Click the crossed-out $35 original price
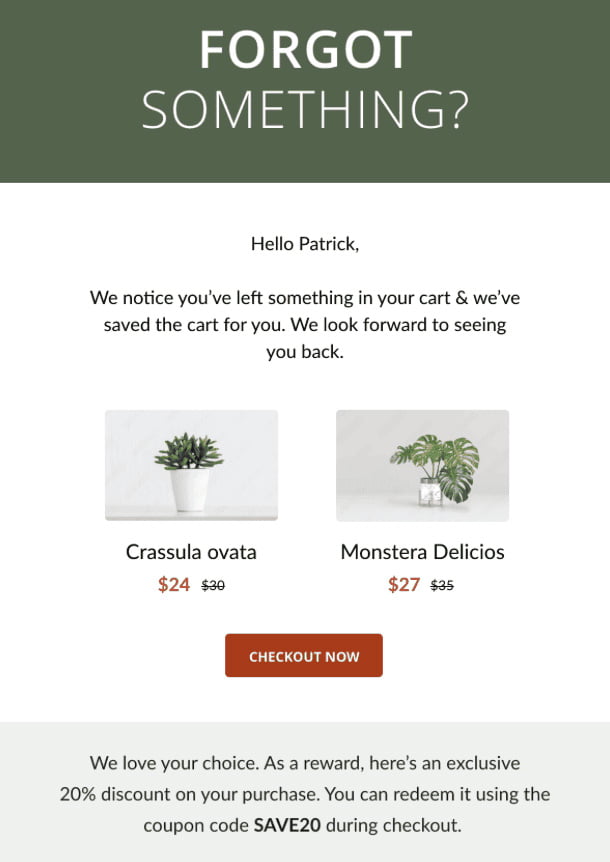This screenshot has width=610, height=862. pyautogui.click(x=442, y=585)
